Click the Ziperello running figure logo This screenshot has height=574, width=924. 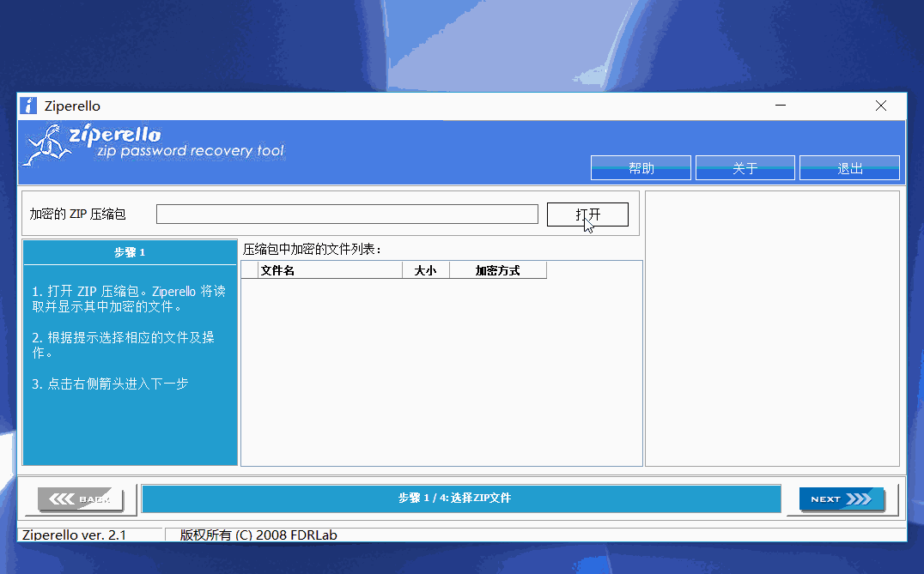pyautogui.click(x=46, y=145)
